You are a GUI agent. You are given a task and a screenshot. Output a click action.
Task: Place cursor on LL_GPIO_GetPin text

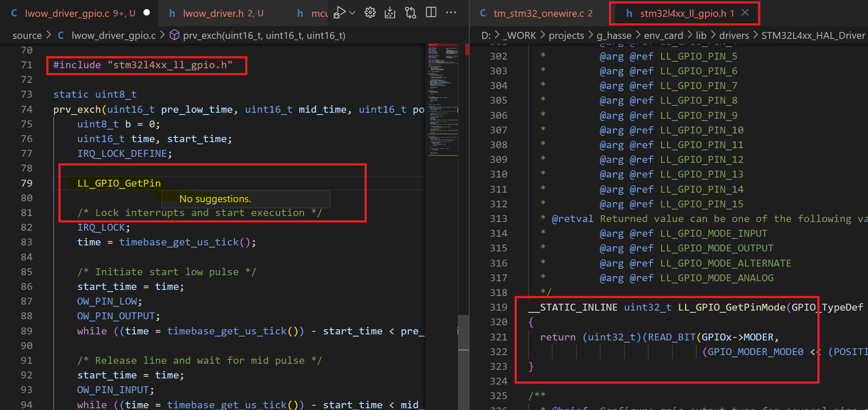(x=118, y=183)
